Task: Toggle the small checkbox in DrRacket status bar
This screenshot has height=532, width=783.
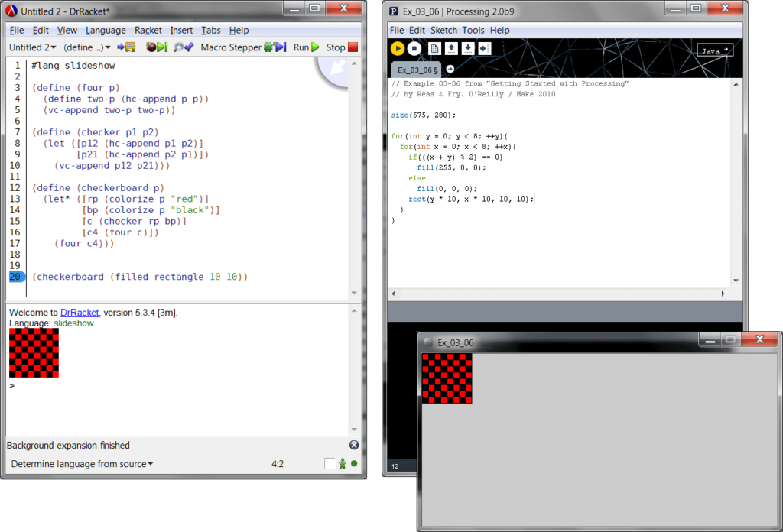Action: [x=330, y=464]
